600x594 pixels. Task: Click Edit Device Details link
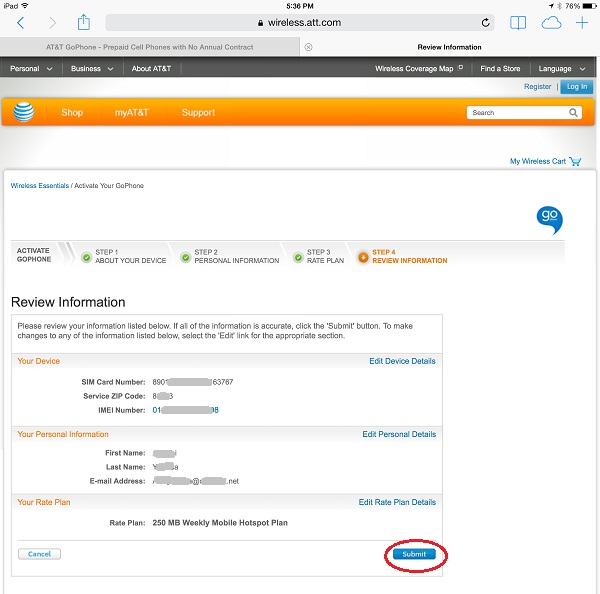(x=402, y=361)
